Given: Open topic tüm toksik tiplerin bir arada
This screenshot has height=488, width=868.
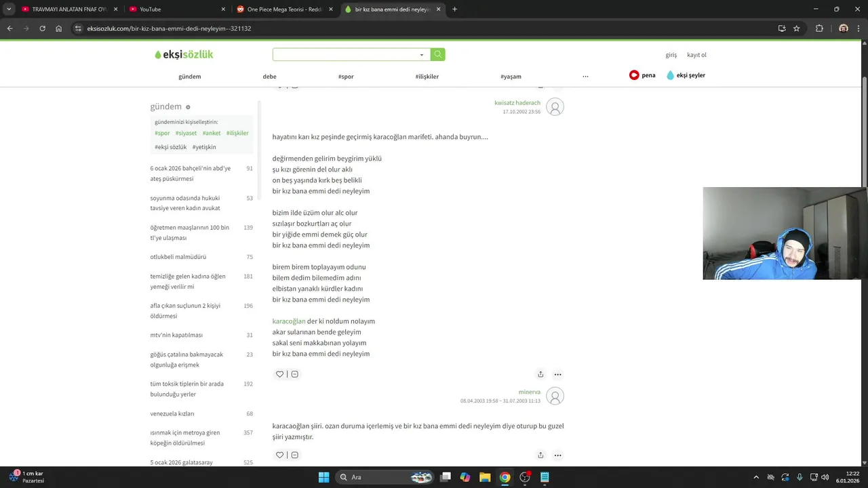Looking at the screenshot, I should [x=201, y=389].
